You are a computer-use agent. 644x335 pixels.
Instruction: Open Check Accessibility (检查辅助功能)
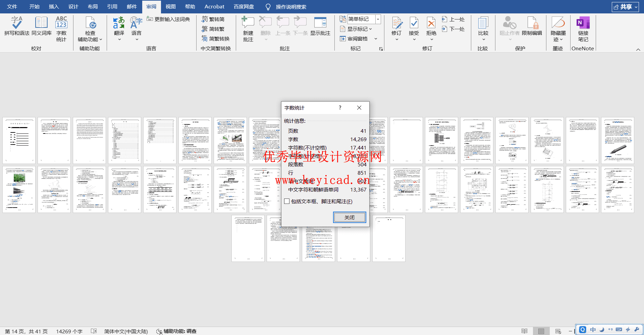[90, 29]
